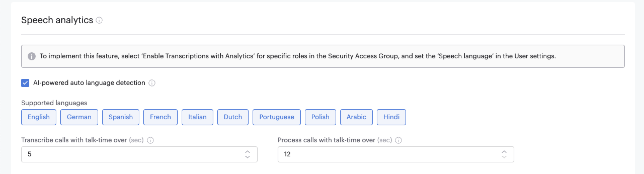Viewport: 644px width, 174px height.
Task: Select the Arabic language chip
Action: 356,117
